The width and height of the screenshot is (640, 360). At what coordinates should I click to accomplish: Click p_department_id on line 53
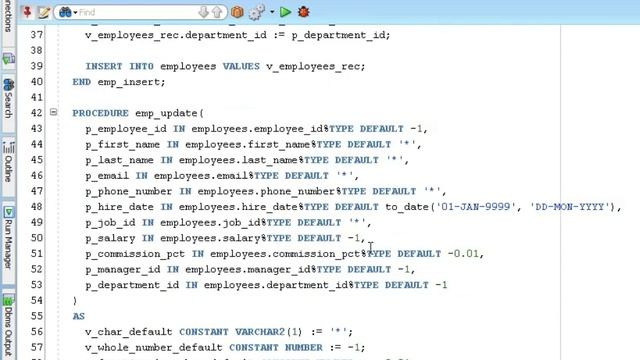click(x=132, y=285)
